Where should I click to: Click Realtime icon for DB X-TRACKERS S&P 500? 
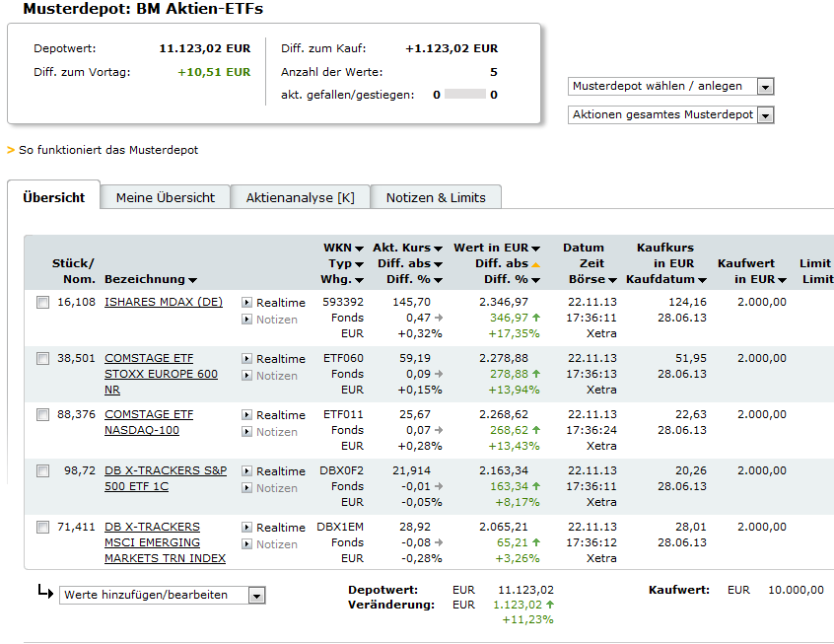(x=246, y=471)
